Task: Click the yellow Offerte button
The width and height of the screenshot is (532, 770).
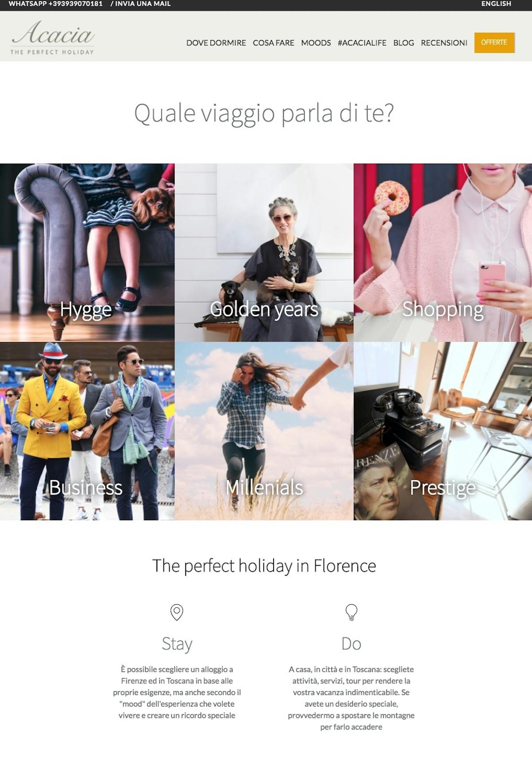Action: pos(494,43)
